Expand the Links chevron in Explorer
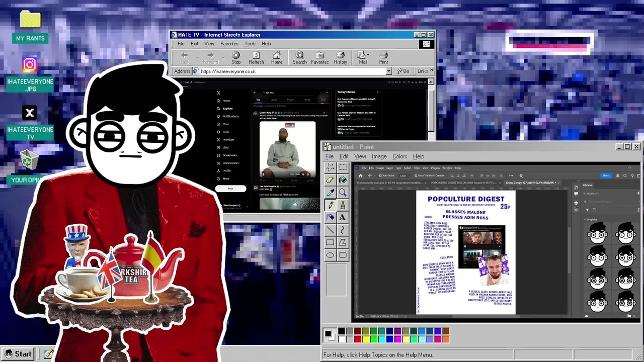Image resolution: width=644 pixels, height=362 pixels. [431, 71]
